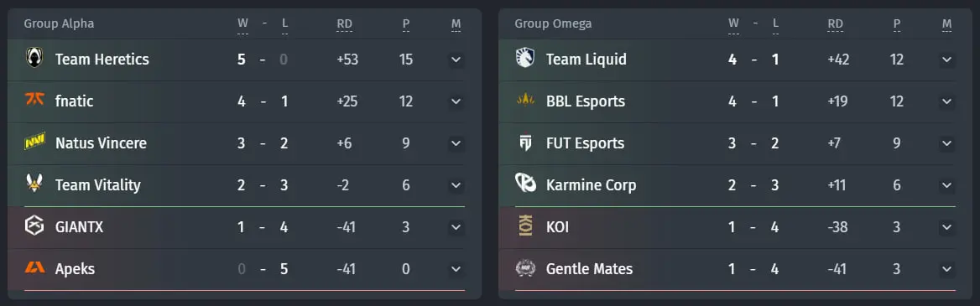Expand matches for Team Heretics row

(x=456, y=60)
